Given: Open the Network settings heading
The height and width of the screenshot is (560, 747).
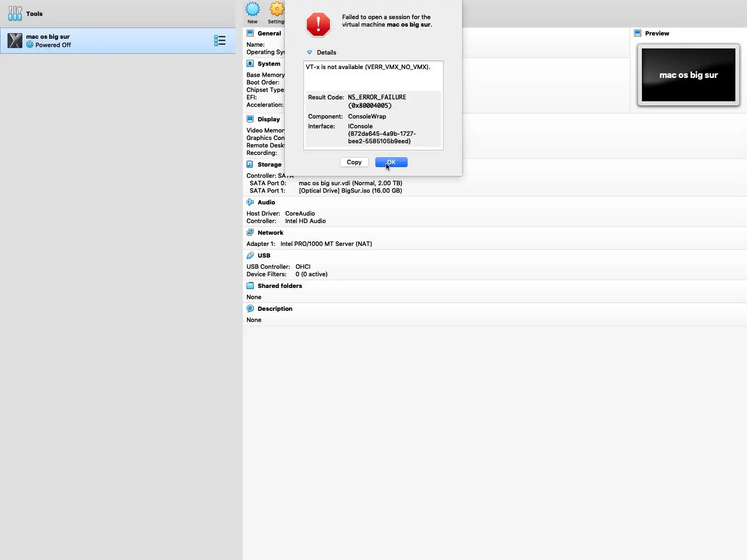Looking at the screenshot, I should [270, 232].
